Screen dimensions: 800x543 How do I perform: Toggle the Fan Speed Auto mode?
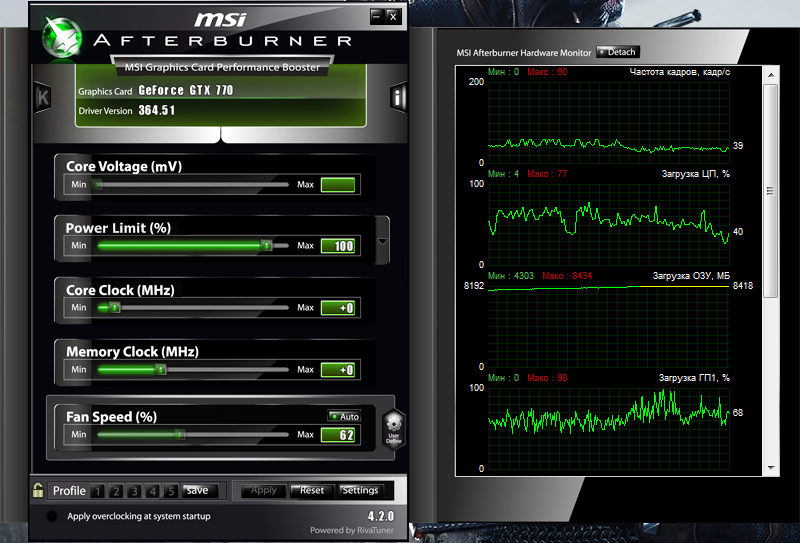pos(344,416)
